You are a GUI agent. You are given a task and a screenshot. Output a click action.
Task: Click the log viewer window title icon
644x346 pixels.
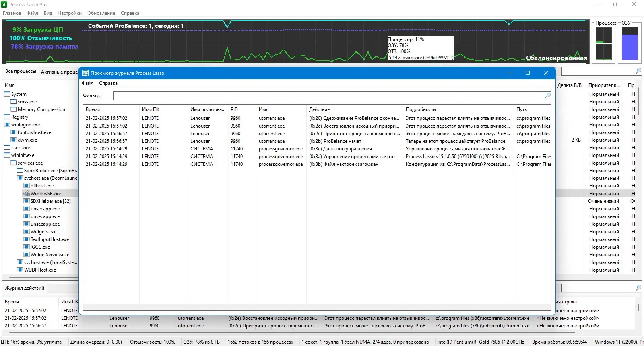[x=85, y=73]
